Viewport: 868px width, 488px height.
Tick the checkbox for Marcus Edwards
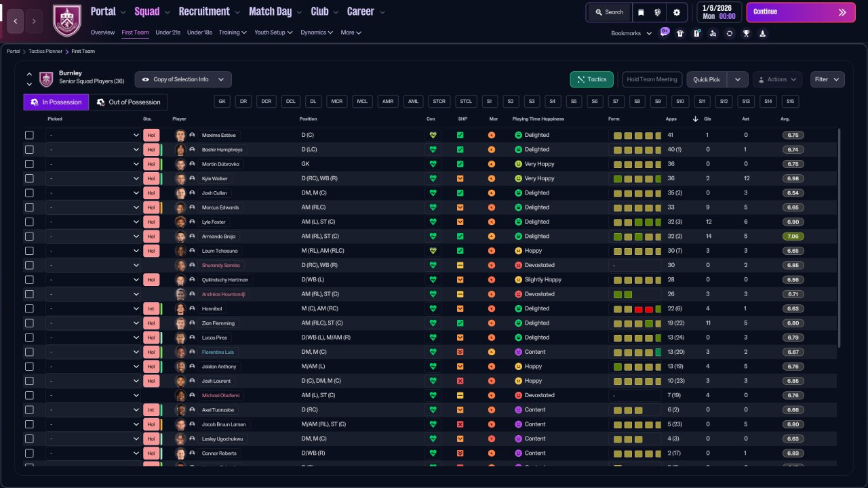(29, 207)
